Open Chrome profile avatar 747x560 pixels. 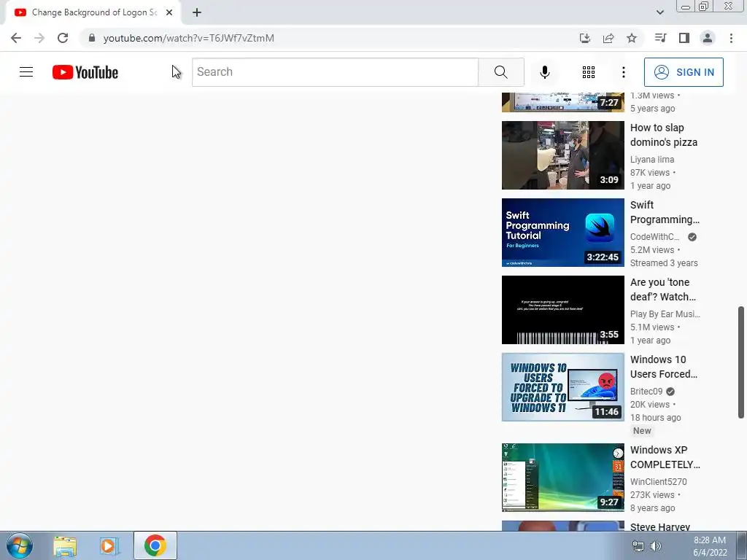click(708, 38)
